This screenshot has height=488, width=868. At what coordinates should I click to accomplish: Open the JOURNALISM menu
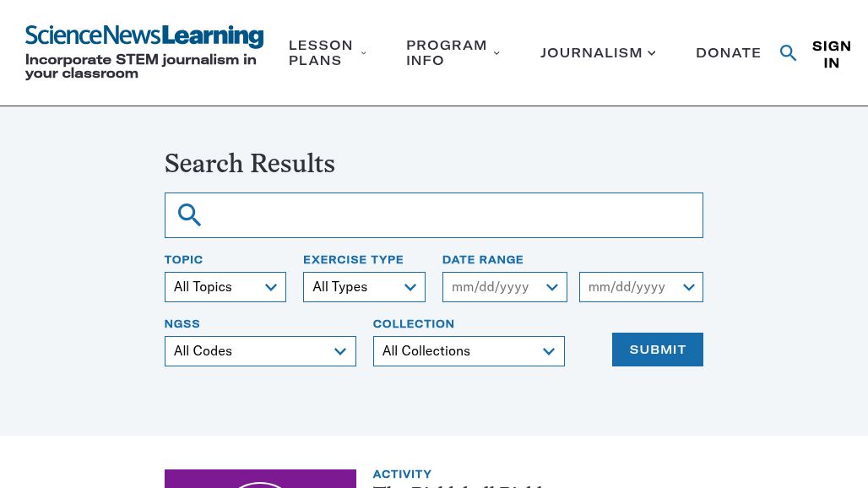pyautogui.click(x=591, y=52)
